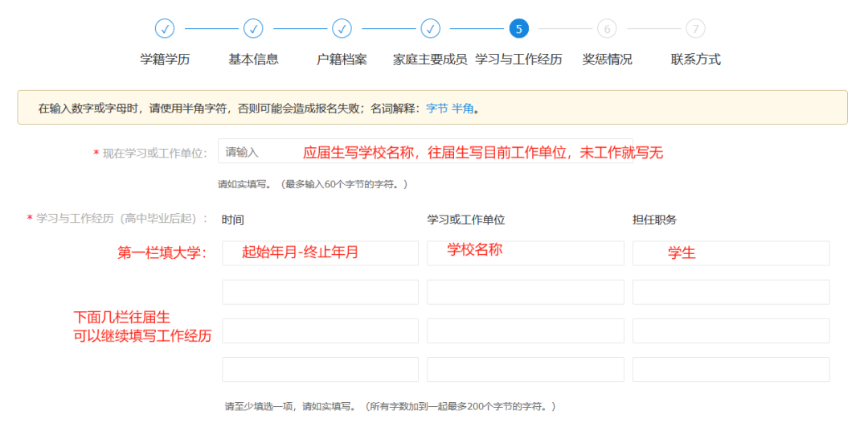Click the active step 5 circle icon
This screenshot has width=868, height=427.
click(518, 29)
